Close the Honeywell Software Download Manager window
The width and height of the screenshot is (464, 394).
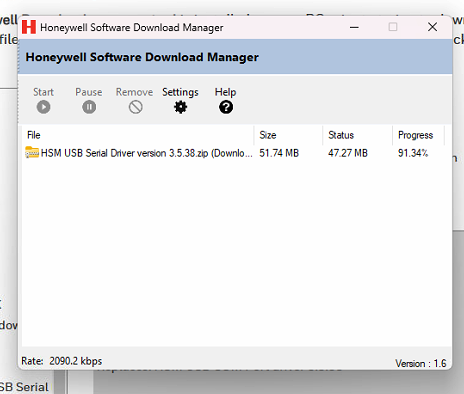tap(432, 27)
